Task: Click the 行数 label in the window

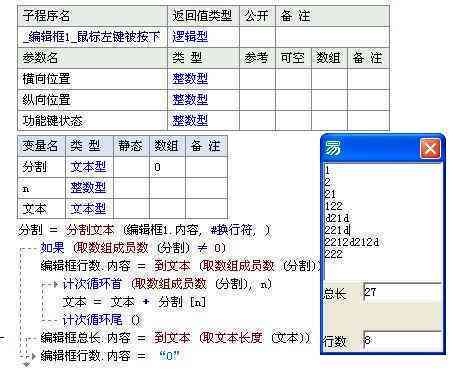Action: (x=335, y=341)
